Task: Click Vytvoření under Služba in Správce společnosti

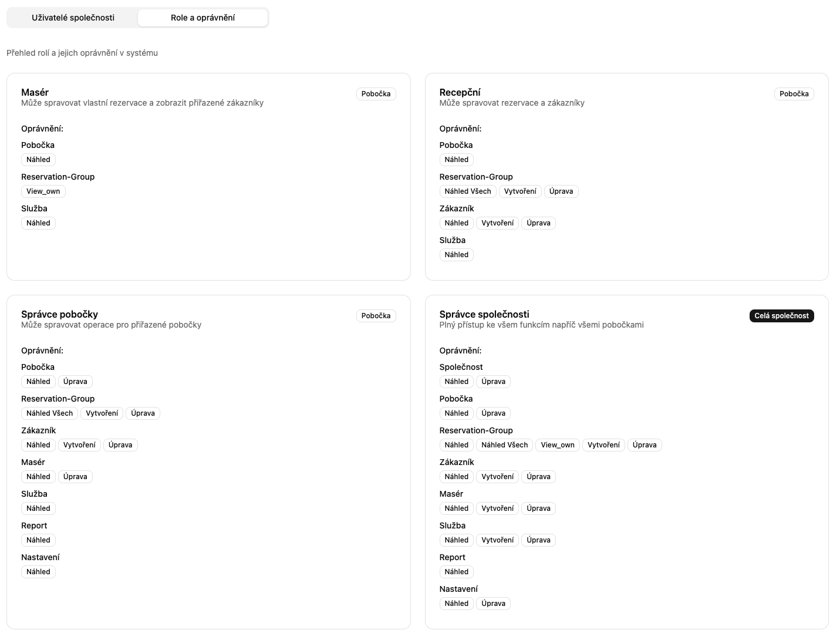Action: tap(497, 540)
